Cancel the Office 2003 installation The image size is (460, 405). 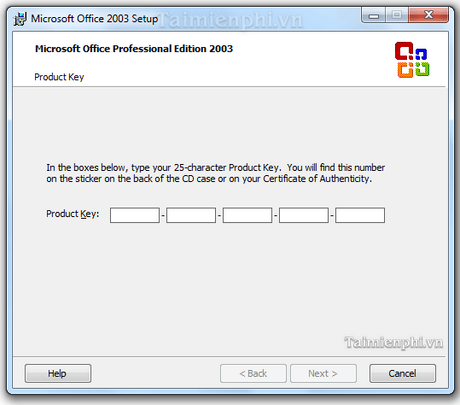coord(402,373)
